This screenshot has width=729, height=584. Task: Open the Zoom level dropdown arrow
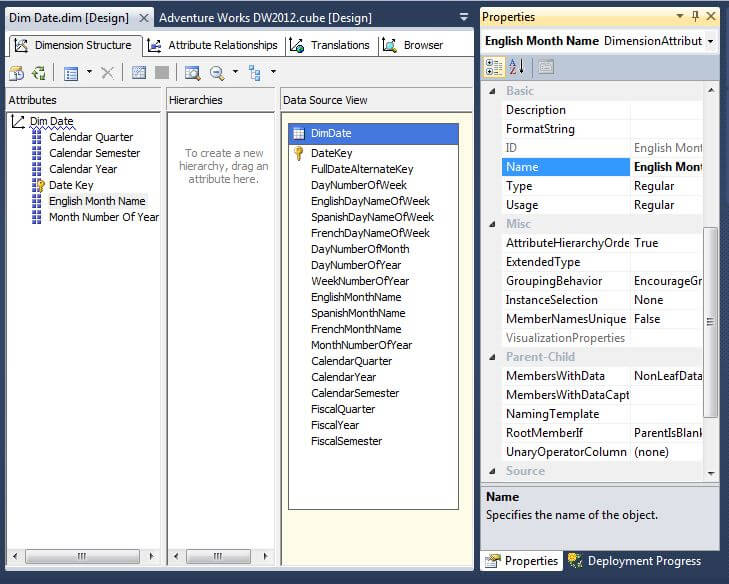coord(235,73)
